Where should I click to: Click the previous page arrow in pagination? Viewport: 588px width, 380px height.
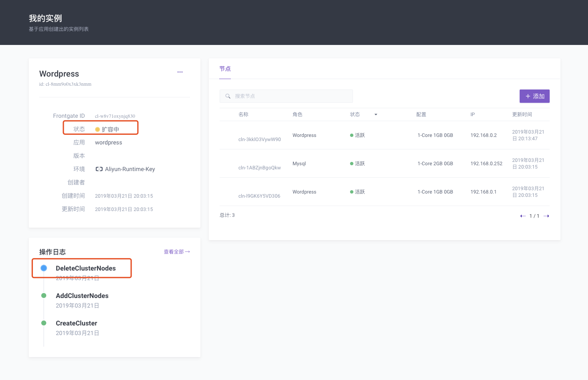coord(523,216)
